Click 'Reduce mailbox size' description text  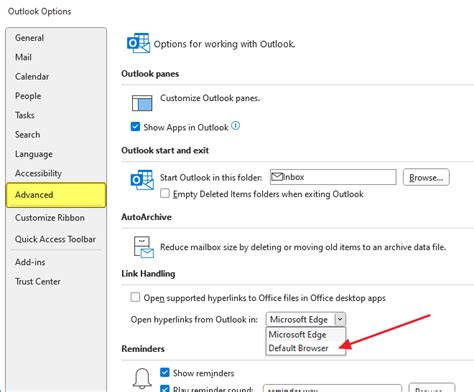pos(303,247)
